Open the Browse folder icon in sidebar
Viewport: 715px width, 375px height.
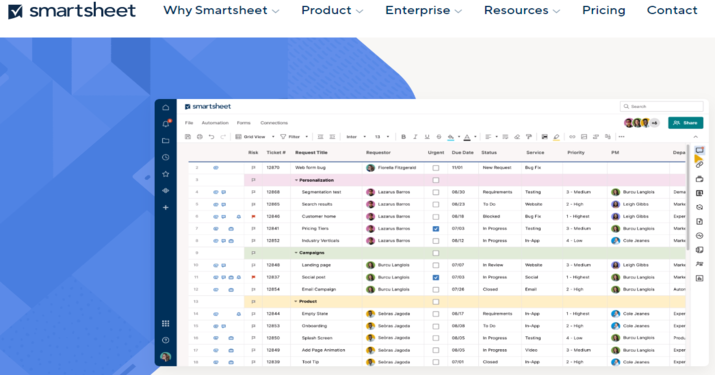point(166,141)
